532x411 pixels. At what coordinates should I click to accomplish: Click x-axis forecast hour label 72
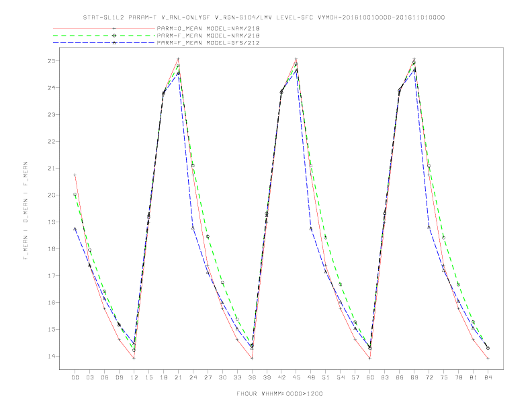pyautogui.click(x=429, y=377)
